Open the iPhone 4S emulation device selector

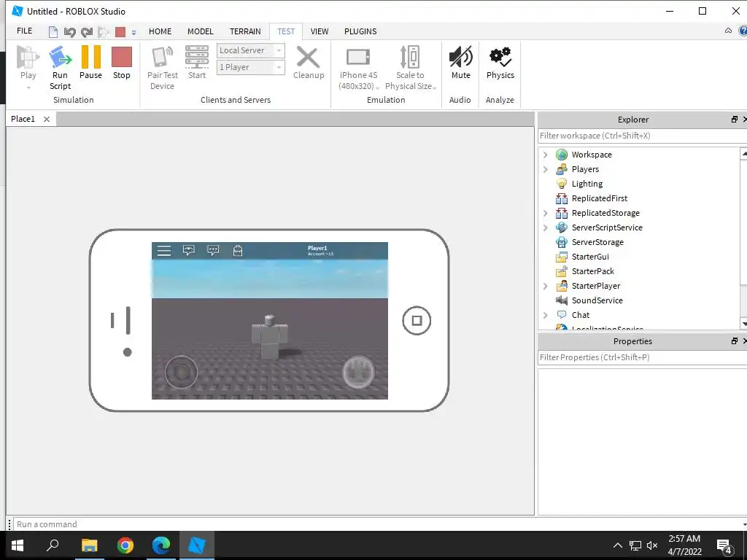coord(358,68)
